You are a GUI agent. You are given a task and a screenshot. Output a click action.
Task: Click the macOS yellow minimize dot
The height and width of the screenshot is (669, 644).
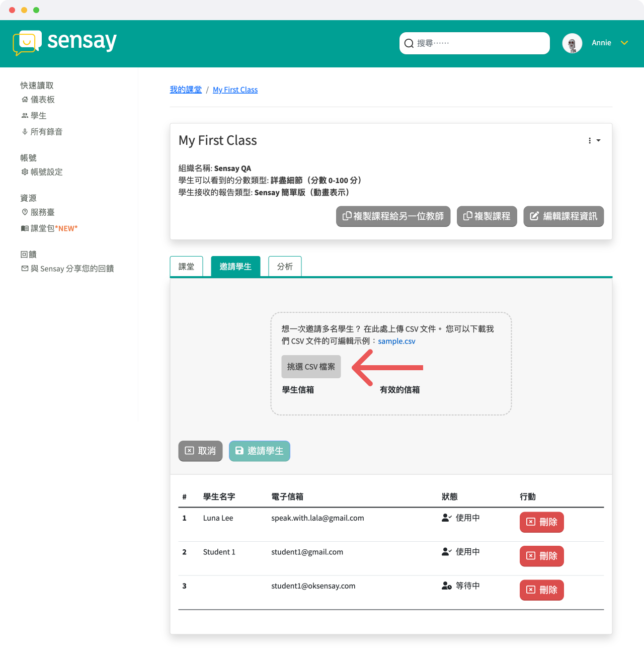[x=24, y=10]
